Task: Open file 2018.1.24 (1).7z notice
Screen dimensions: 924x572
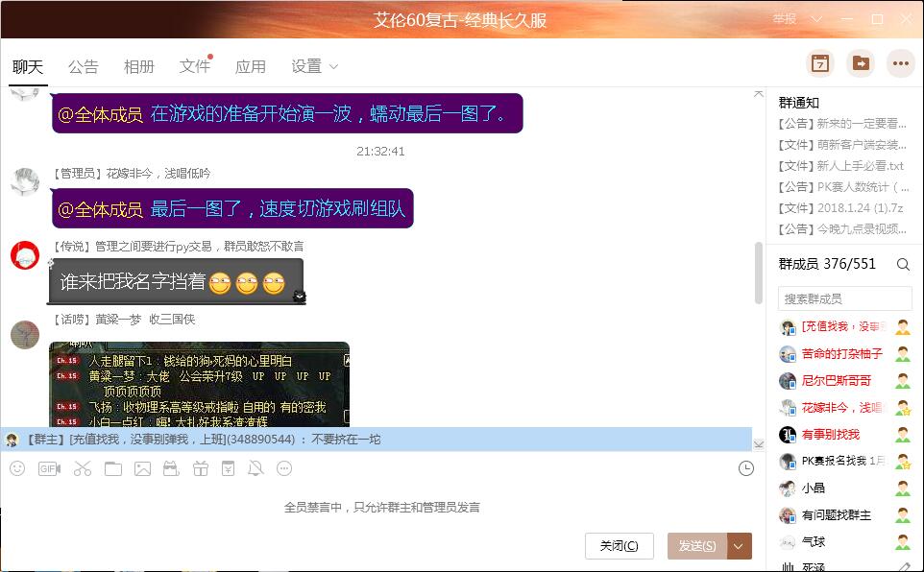Action: [x=841, y=208]
